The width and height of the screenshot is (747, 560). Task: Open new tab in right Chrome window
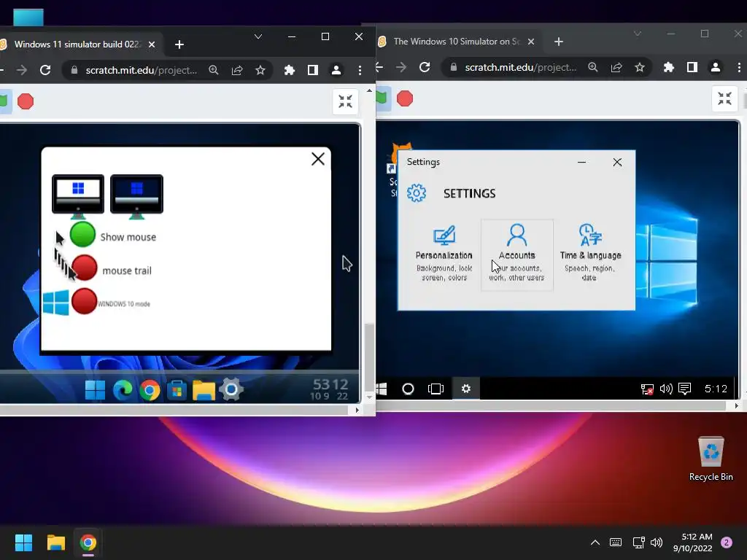coord(559,42)
